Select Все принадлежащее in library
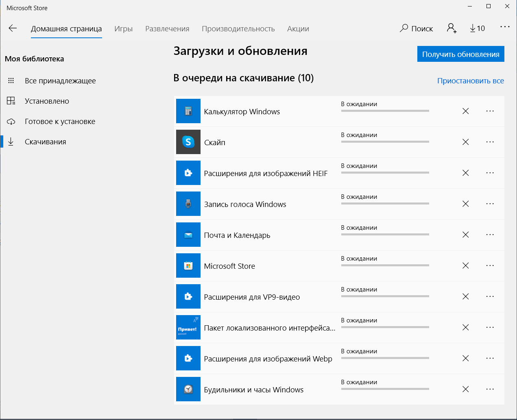 pos(60,81)
